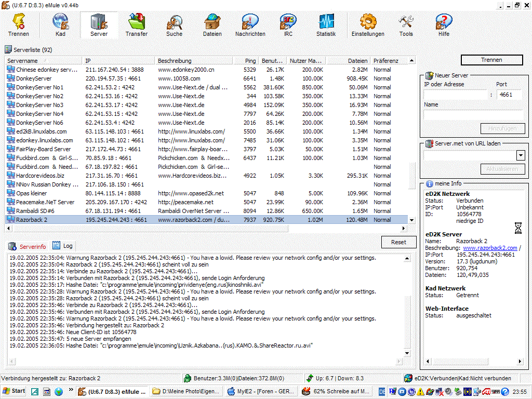This screenshot has height=399, width=532.
Task: Open Nachrichten messages view
Action: pos(250,25)
